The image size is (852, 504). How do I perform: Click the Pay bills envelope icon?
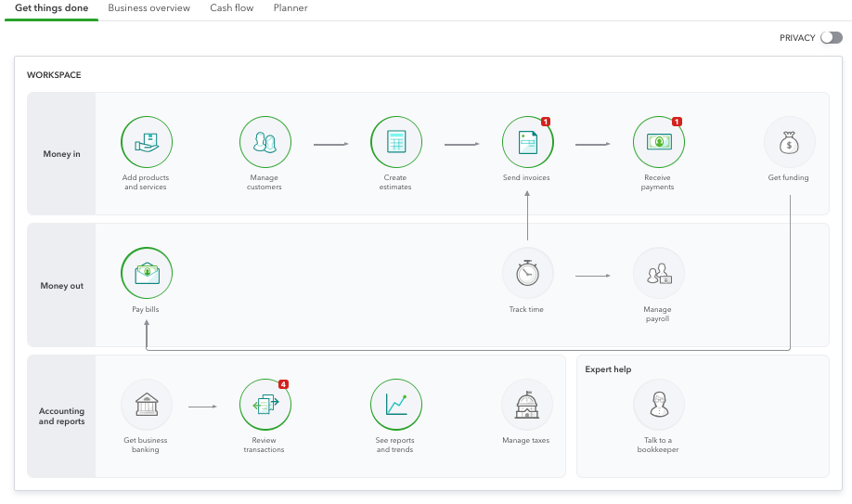pyautogui.click(x=147, y=273)
